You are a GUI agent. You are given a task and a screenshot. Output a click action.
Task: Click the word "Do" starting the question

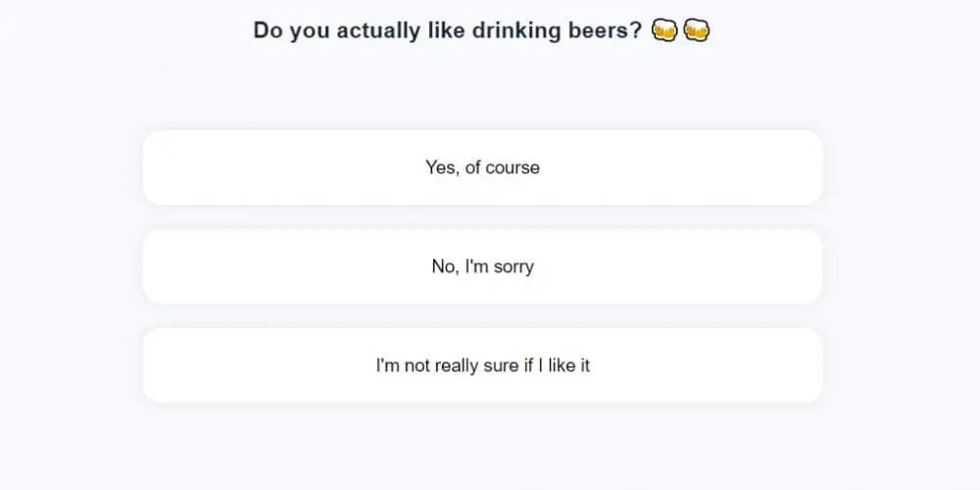pos(267,30)
